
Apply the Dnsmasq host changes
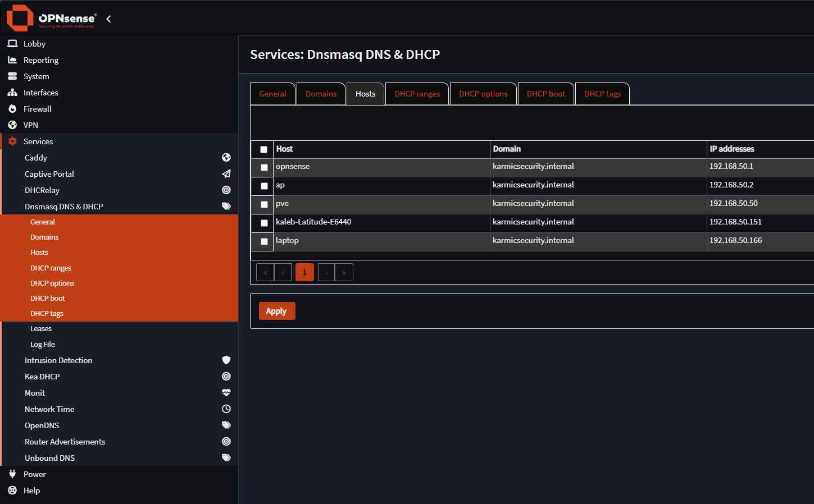click(x=276, y=311)
